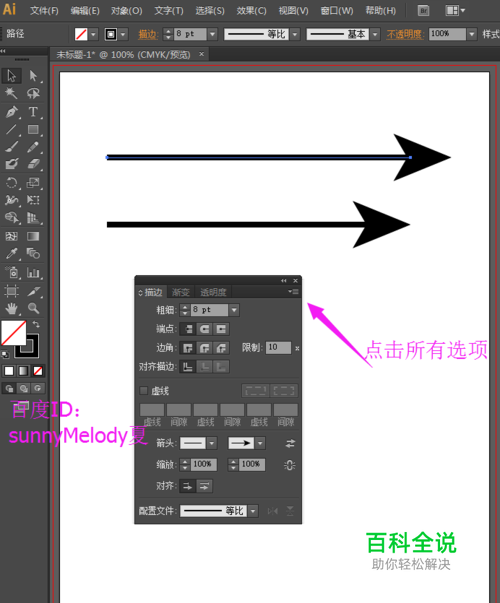Open profile dropdown in Stroke panel
Viewport: 500px width, 603px height.
point(253,511)
